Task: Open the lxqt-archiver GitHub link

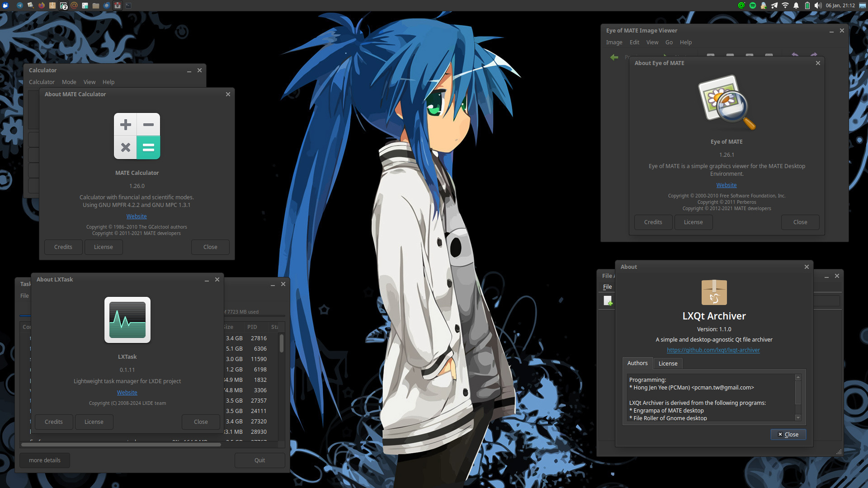Action: (713, 350)
